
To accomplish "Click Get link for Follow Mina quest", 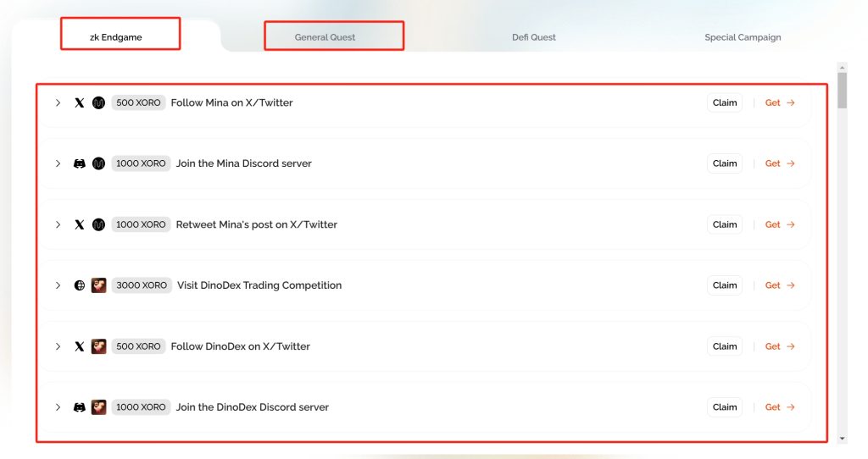I will (780, 102).
